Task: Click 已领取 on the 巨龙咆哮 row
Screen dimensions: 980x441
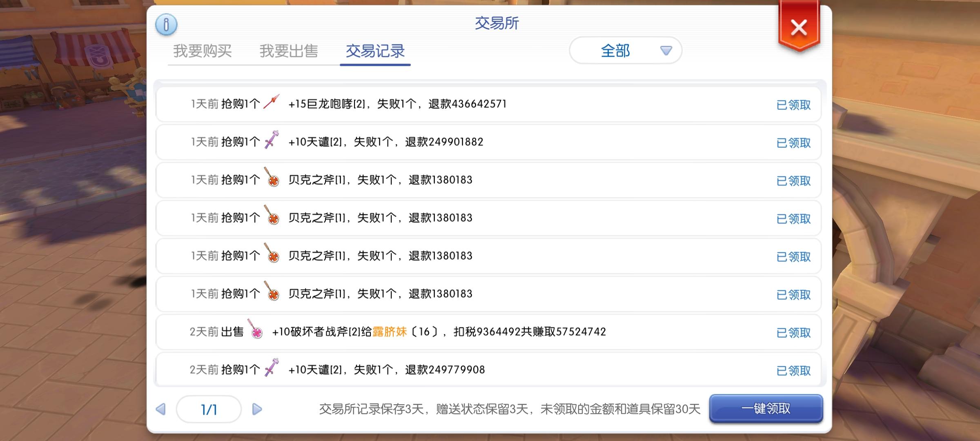Action: pyautogui.click(x=793, y=105)
